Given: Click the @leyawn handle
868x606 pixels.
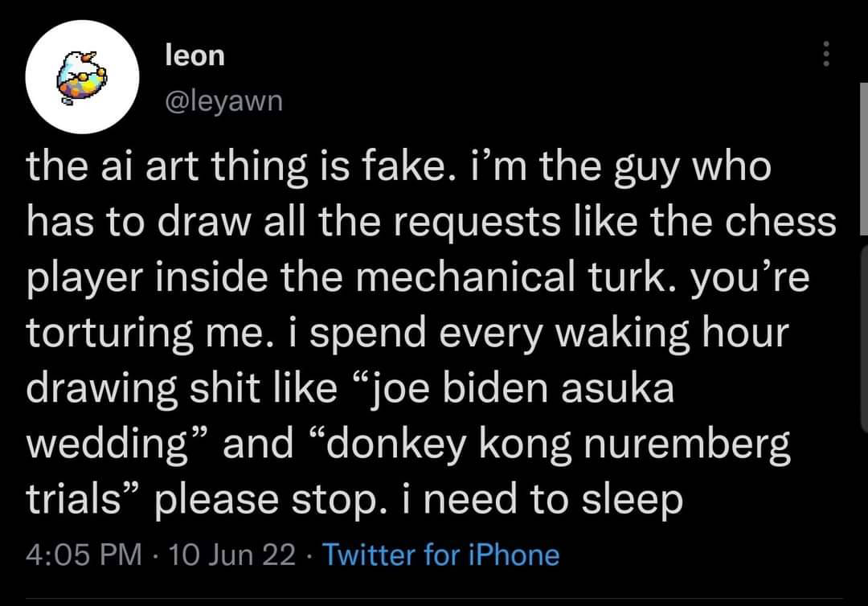Looking at the screenshot, I should [x=223, y=101].
